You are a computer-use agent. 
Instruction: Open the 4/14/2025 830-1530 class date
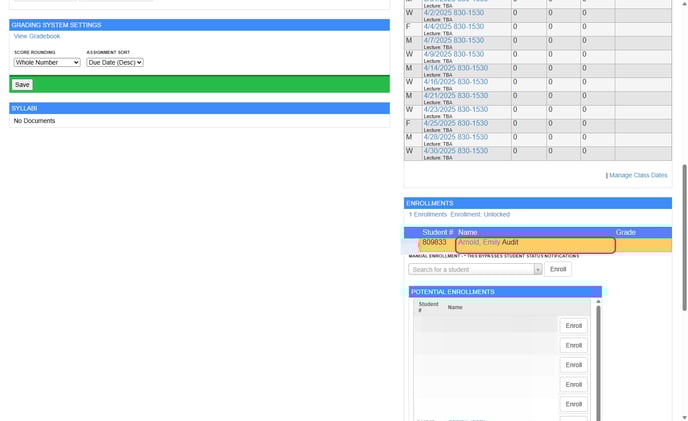455,68
